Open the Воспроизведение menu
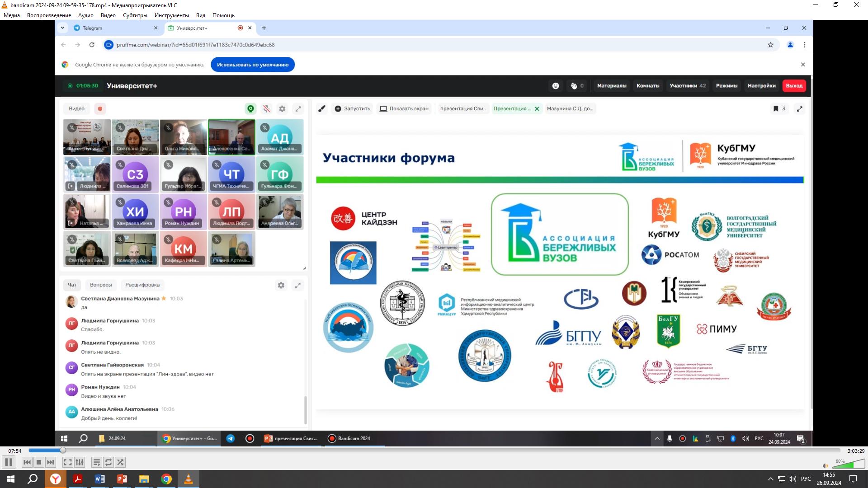Image resolution: width=868 pixels, height=488 pixels. coord(49,15)
